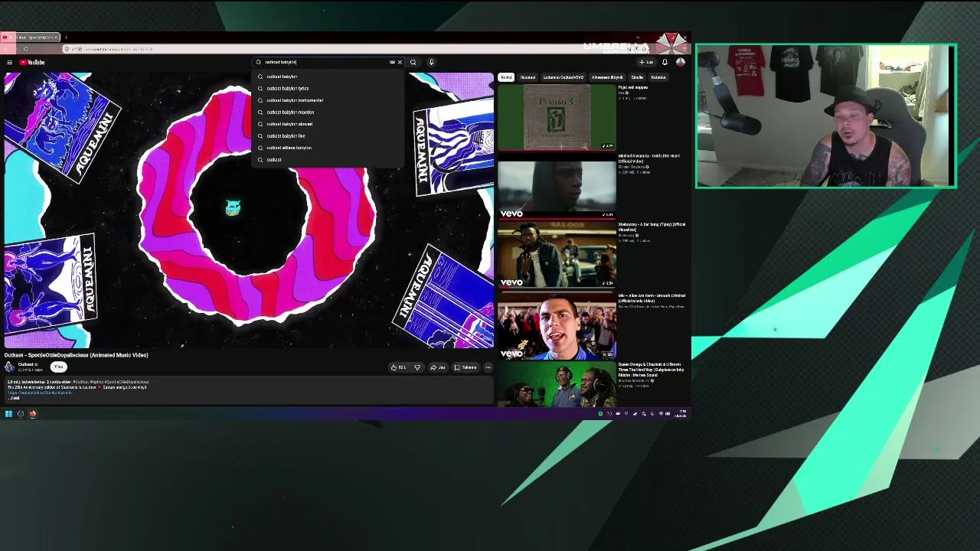Click the browser reload button

click(x=25, y=49)
